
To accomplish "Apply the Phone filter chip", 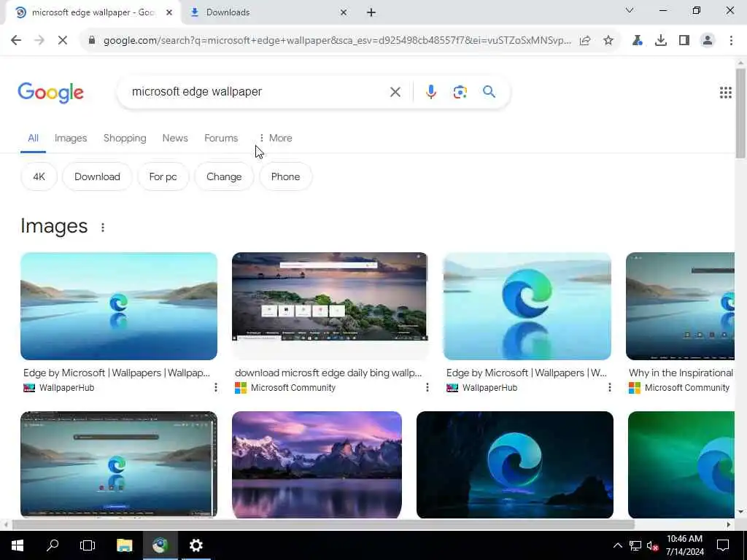I will click(285, 176).
